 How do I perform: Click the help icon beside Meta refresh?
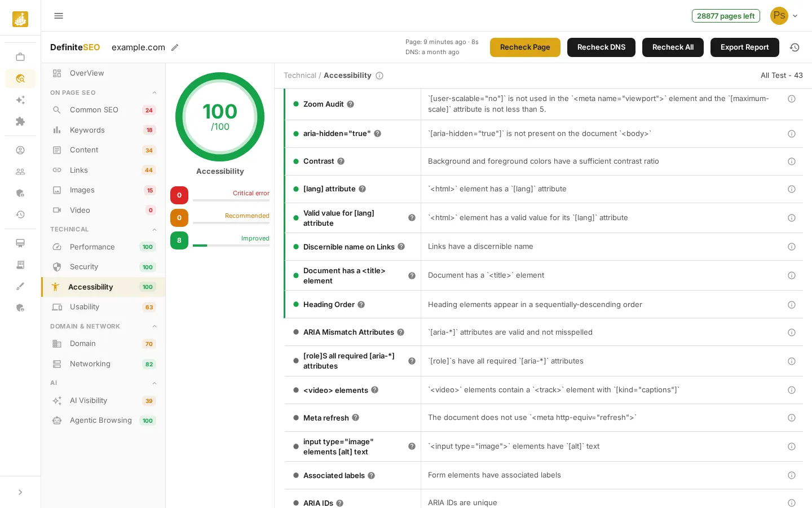pos(355,418)
